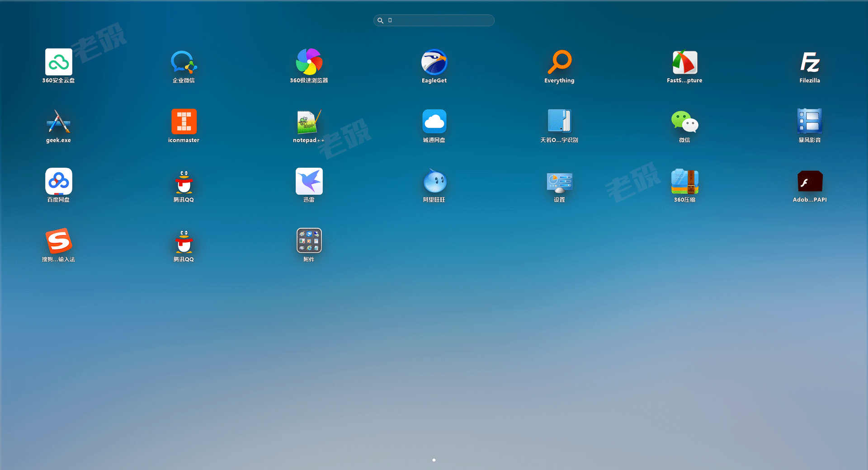Select the page indicator dot at bottom
The width and height of the screenshot is (868, 470).
(x=434, y=460)
